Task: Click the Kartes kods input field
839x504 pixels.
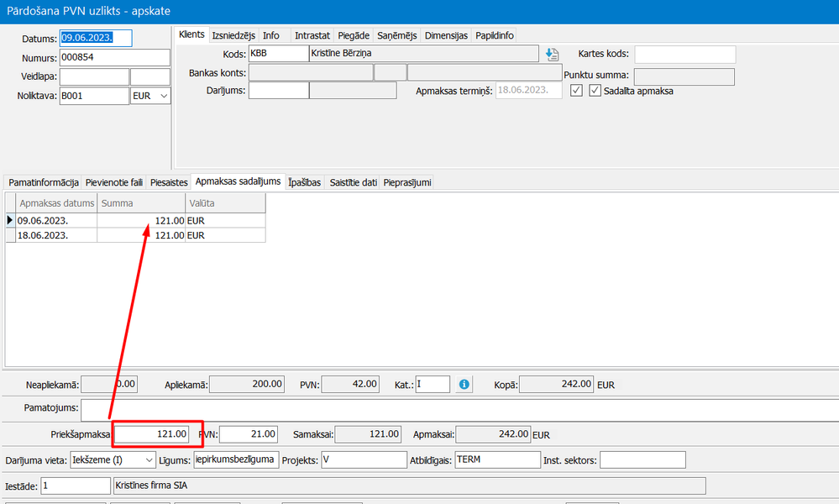Action: (x=684, y=55)
